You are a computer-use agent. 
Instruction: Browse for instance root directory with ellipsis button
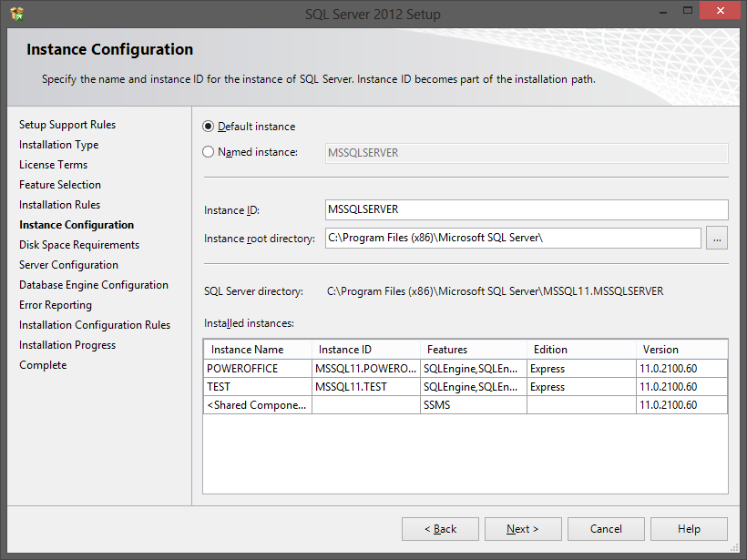717,238
